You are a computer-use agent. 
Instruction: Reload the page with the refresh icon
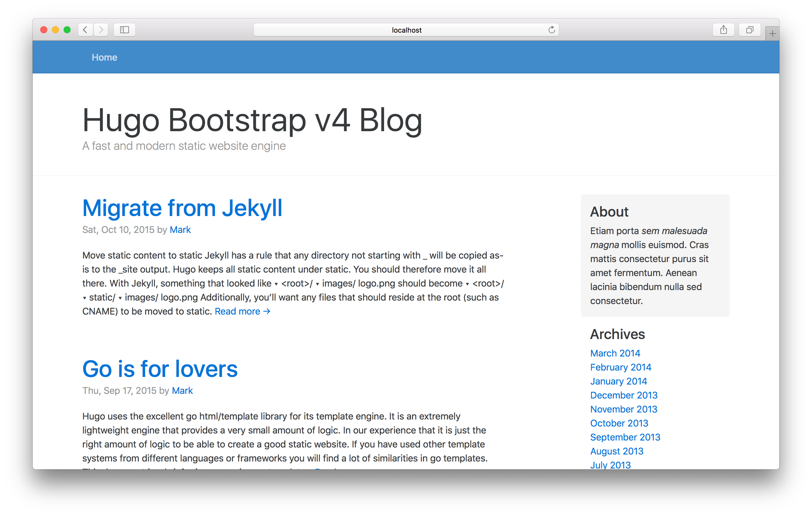(552, 30)
